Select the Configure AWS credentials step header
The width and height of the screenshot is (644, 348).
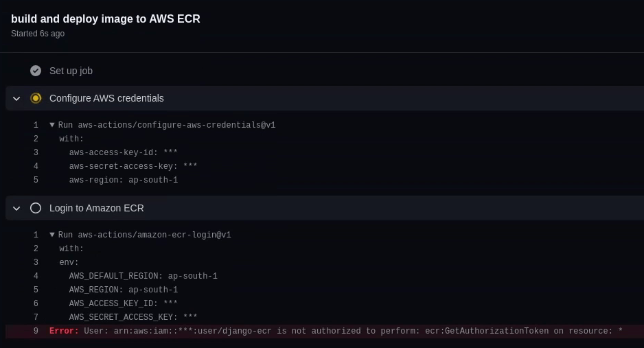[325, 98]
